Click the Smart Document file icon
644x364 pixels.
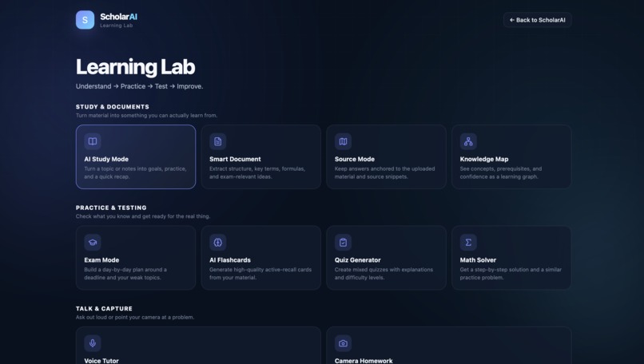[x=217, y=141]
